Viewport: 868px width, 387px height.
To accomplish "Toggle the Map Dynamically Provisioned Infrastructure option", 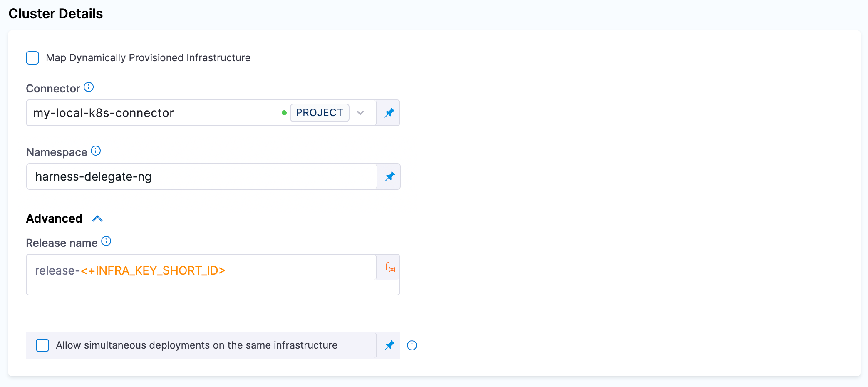I will pos(32,58).
